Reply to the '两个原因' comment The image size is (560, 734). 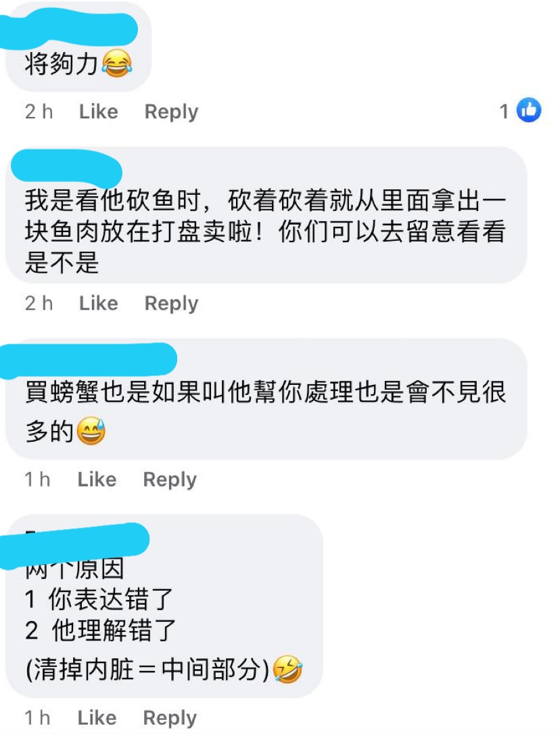point(170,718)
